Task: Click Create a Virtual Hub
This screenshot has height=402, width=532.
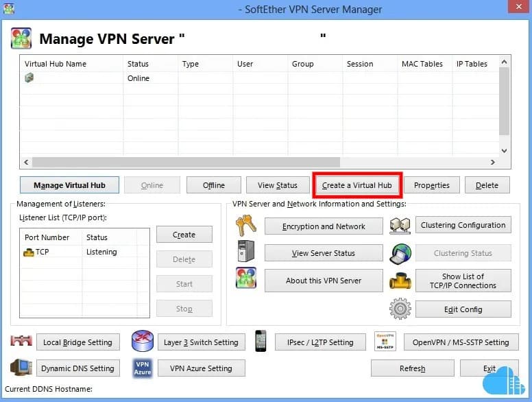Action: pyautogui.click(x=357, y=185)
